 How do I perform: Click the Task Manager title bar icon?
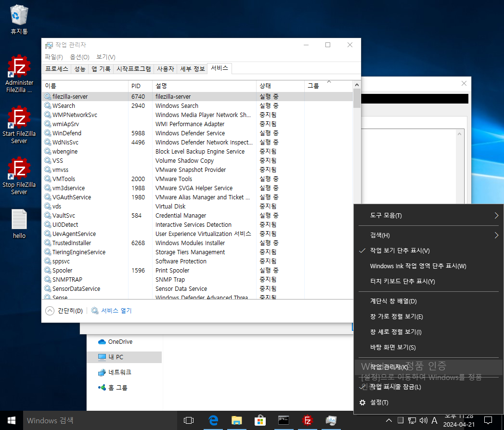pos(49,45)
